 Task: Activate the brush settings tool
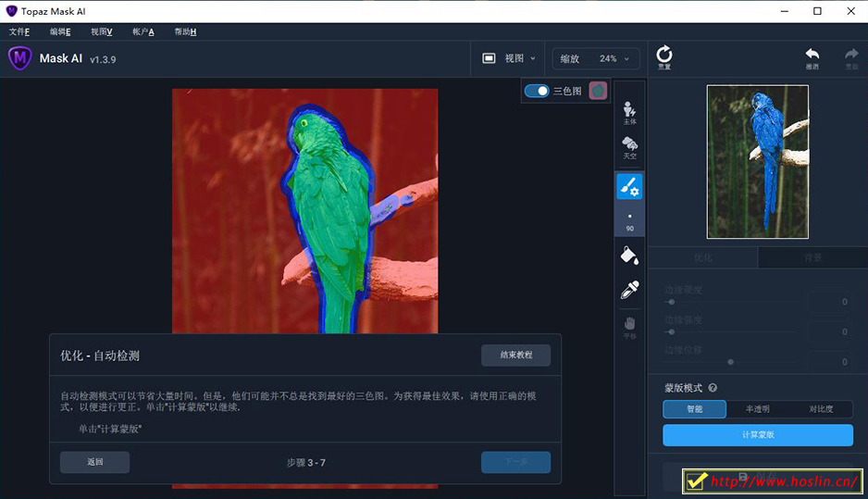coord(629,186)
